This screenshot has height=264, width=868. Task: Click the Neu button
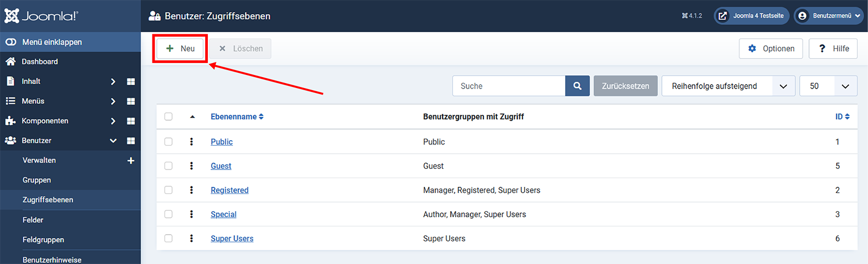180,48
